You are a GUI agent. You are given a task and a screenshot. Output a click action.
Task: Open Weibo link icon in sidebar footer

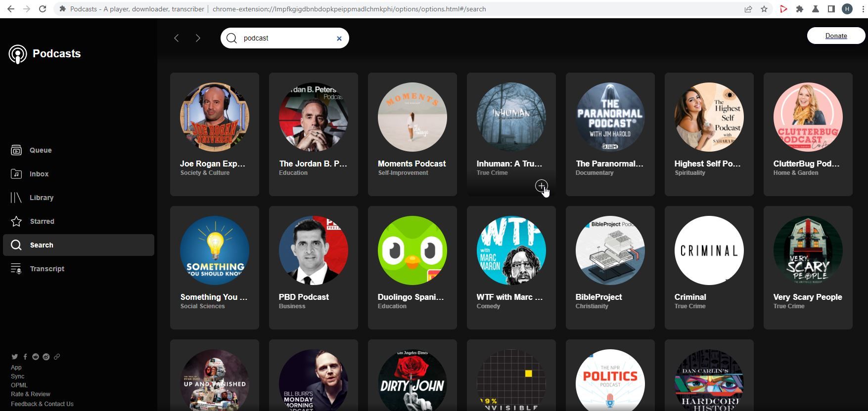coord(46,357)
